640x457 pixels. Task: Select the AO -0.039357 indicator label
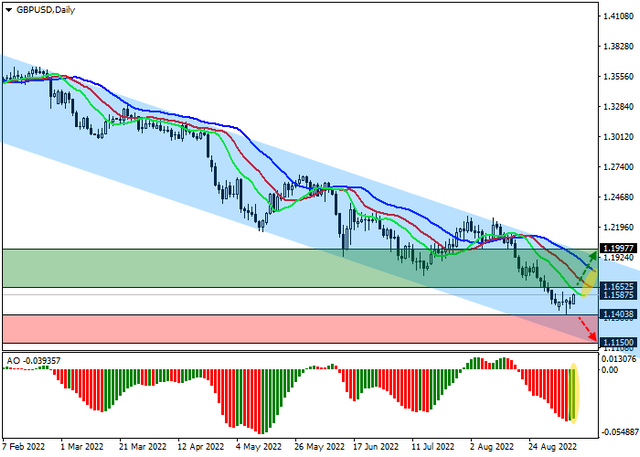(33, 361)
